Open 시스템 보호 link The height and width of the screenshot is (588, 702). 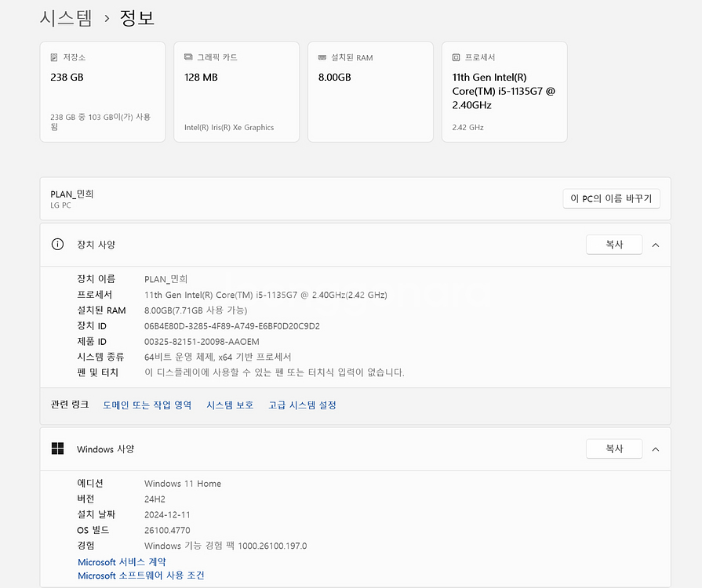230,405
